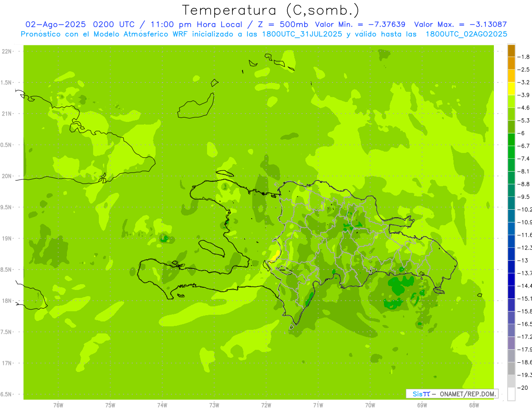This screenshot has width=532, height=411.
Task: Click the '74W' longitude label
Action: [162, 405]
